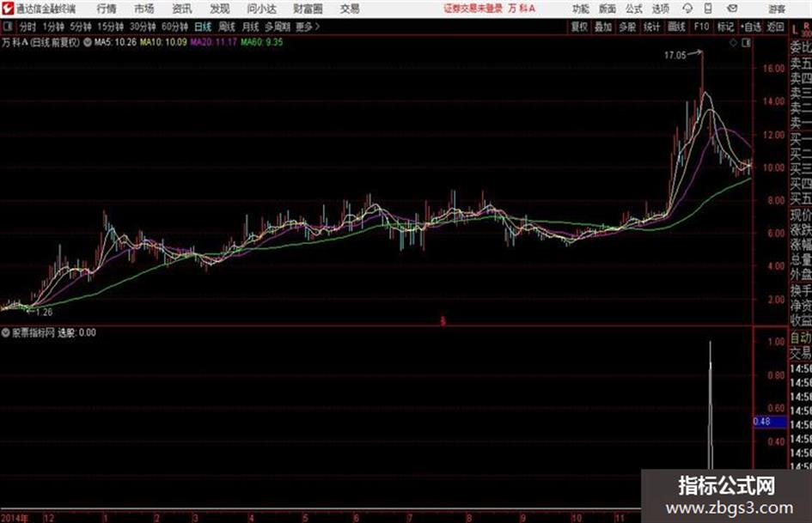Click the 2014年 date axis label
812x523 pixels.
15,518
